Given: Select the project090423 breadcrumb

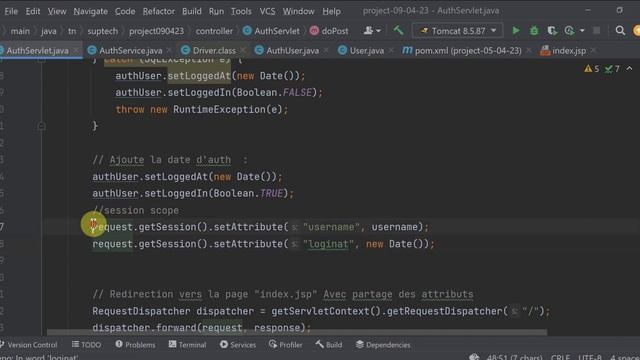Looking at the screenshot, I should pyautogui.click(x=156, y=31).
